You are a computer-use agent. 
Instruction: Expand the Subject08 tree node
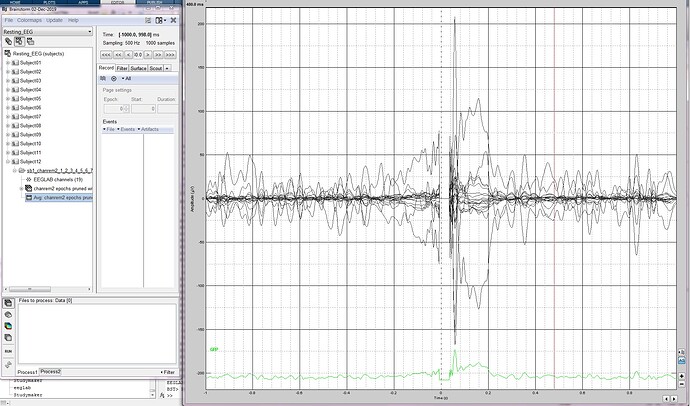[x=8, y=126]
